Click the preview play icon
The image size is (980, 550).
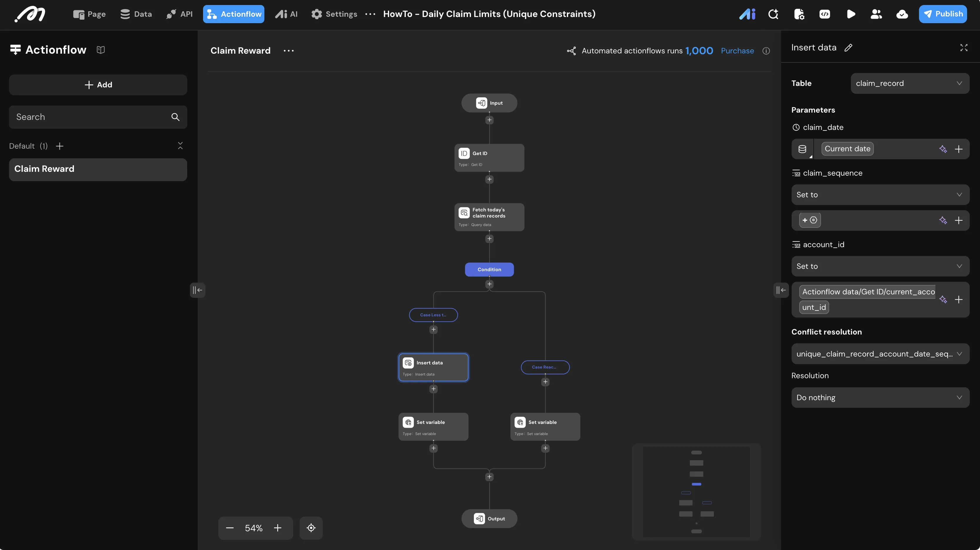(x=851, y=14)
